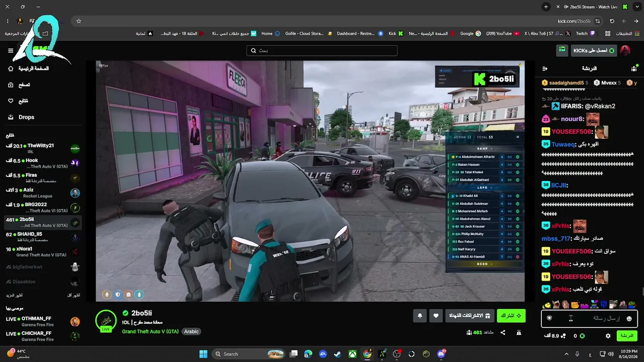Open Chrome tab search dropdown
Screen dimensions: 644x362
(636, 7)
